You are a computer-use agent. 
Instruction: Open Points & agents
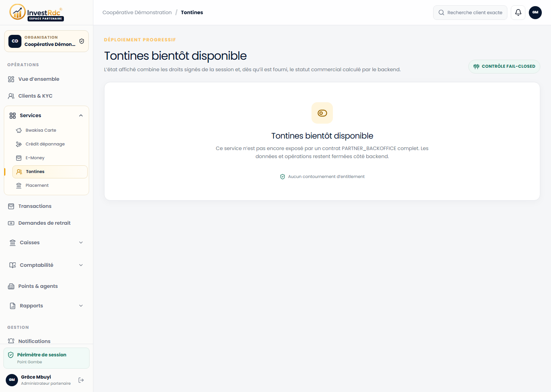tap(46, 286)
